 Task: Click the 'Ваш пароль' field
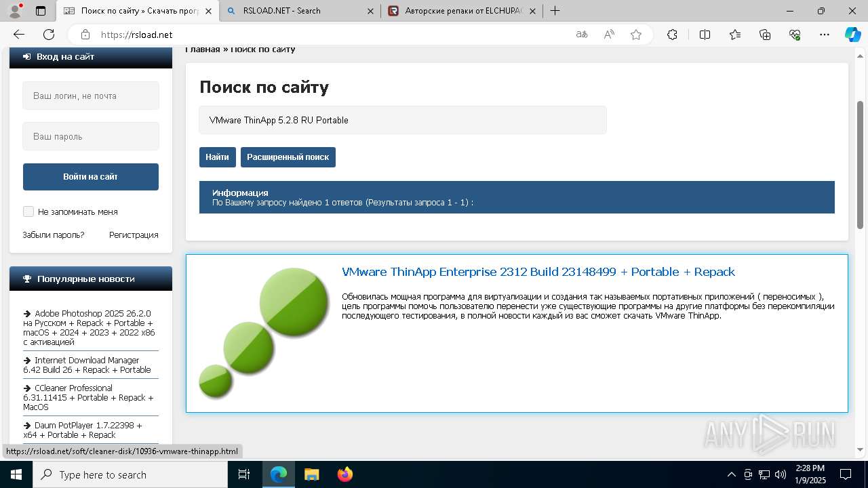[x=91, y=136]
